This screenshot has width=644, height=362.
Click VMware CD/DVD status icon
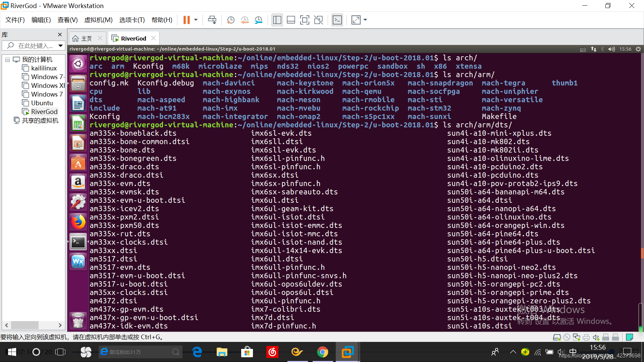pos(567,337)
